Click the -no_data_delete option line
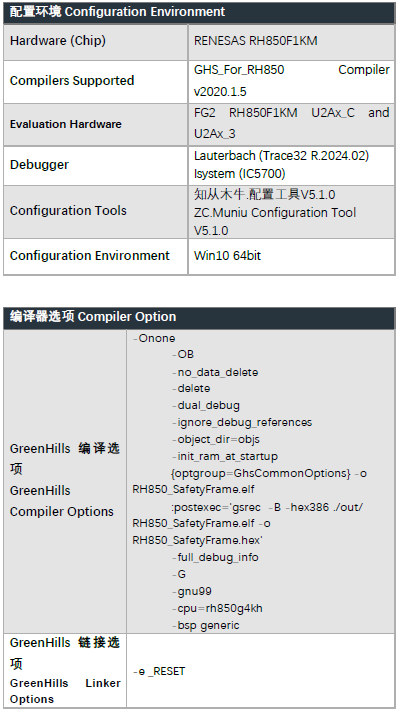The image size is (399, 711). click(215, 372)
